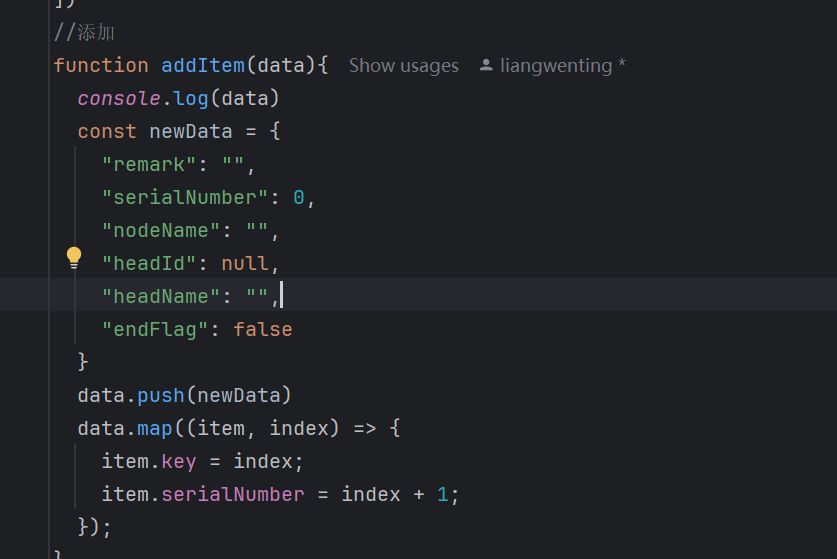Click the false value of endFlag
This screenshot has width=837, height=559.
(x=263, y=329)
